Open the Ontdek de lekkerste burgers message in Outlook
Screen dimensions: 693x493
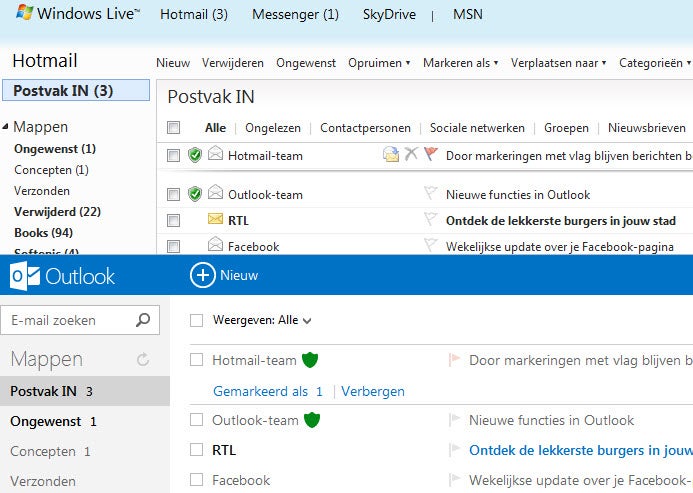(x=580, y=450)
